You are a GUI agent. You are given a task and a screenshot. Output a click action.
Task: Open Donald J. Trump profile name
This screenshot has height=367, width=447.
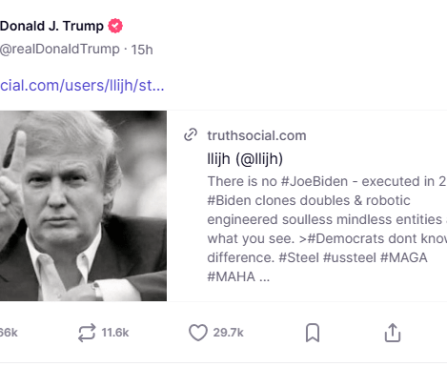click(x=52, y=26)
